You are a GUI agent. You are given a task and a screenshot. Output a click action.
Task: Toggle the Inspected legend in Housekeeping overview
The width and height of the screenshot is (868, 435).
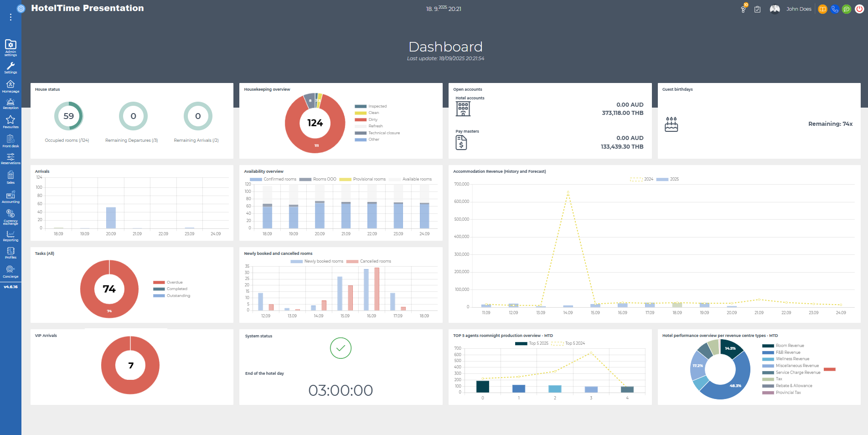coord(371,106)
